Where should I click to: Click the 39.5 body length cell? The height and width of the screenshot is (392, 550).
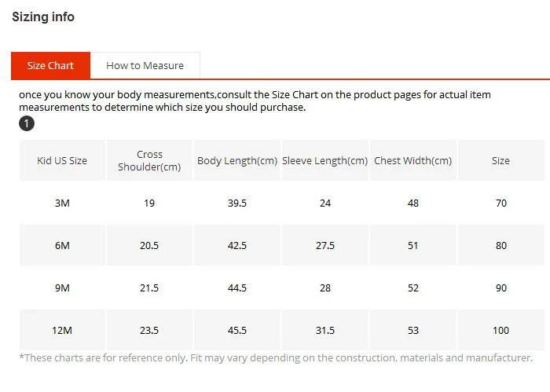click(237, 203)
